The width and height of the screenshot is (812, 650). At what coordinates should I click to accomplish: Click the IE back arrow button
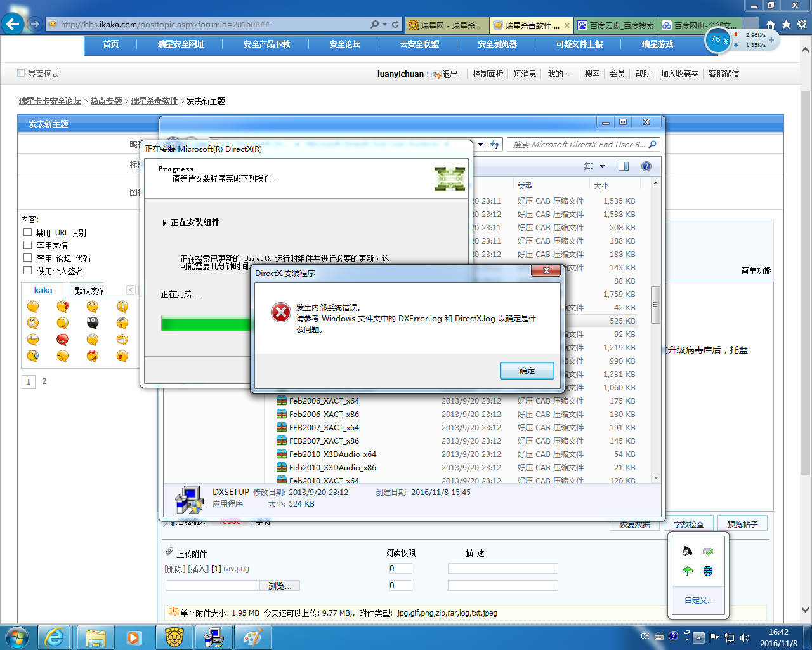point(13,24)
